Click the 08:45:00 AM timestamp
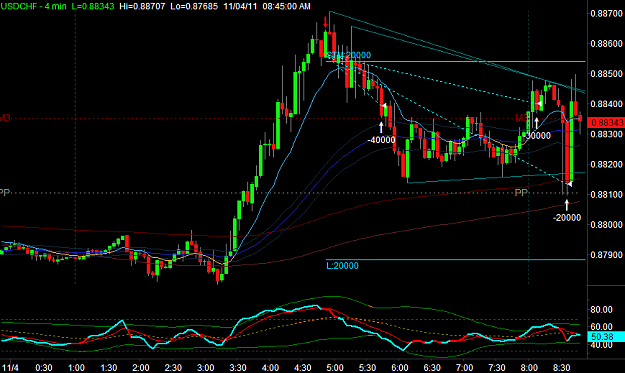Viewport: 625px width, 373px height. (286, 6)
